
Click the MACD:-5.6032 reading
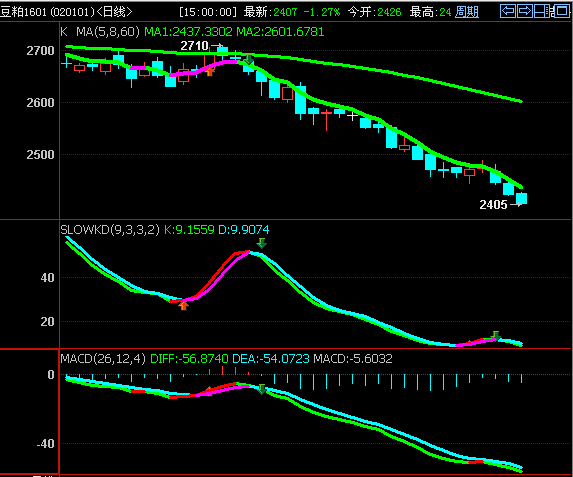click(x=353, y=359)
